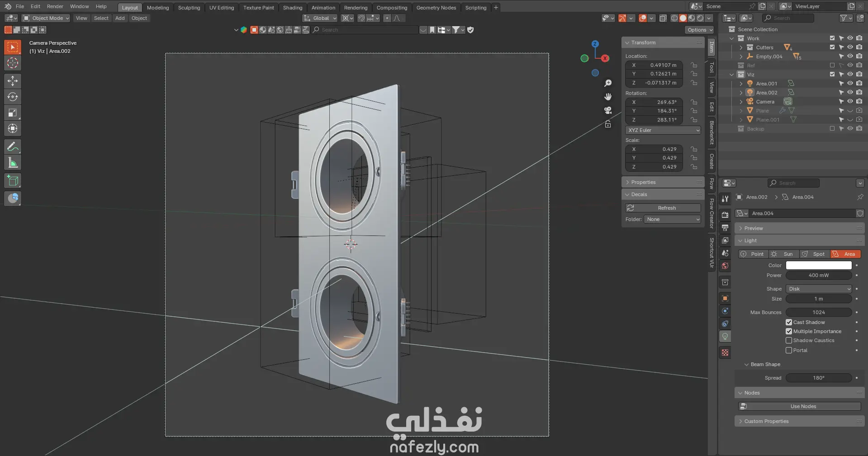
Task: Switch to the Shading workspace tab
Action: pyautogui.click(x=293, y=8)
